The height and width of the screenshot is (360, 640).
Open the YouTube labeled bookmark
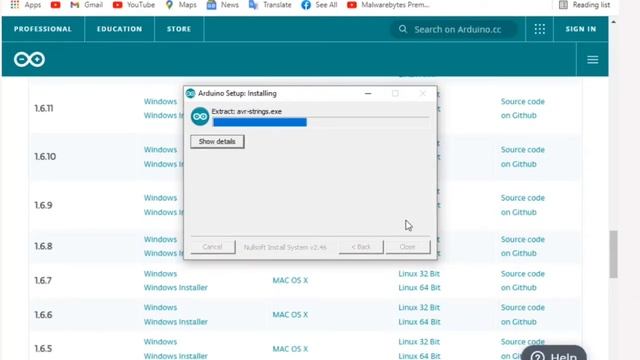pyautogui.click(x=134, y=5)
